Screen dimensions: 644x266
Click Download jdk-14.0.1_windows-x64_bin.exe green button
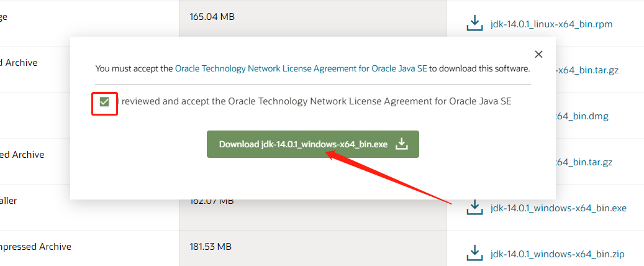(x=312, y=144)
